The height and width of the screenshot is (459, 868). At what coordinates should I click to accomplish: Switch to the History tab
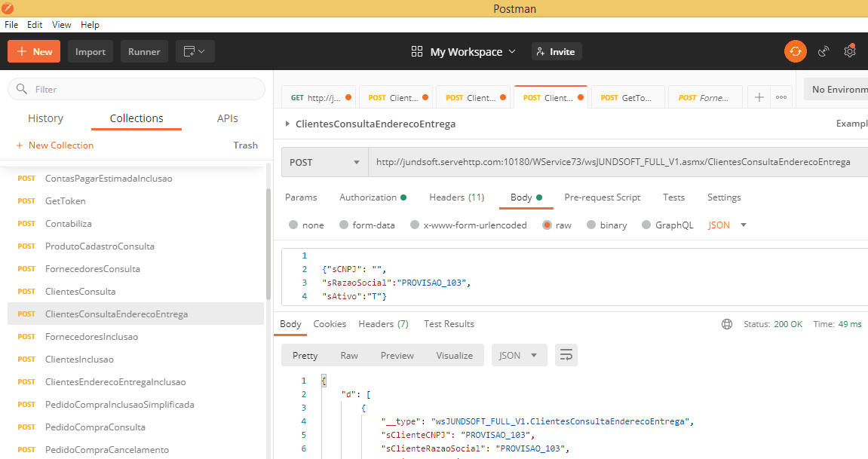pos(45,118)
